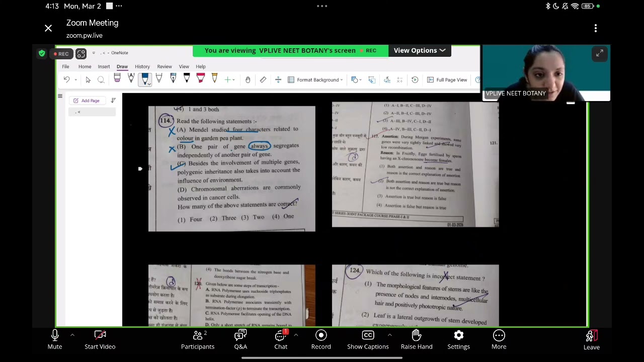The image size is (644, 362).
Task: Click the green Add Pen plus
Action: click(227, 79)
